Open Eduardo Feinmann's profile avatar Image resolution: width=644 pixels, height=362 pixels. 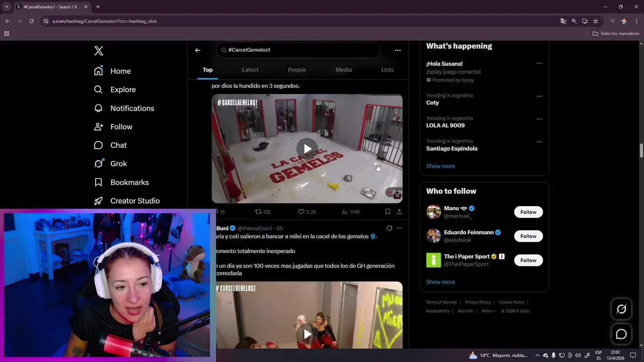pos(434,236)
